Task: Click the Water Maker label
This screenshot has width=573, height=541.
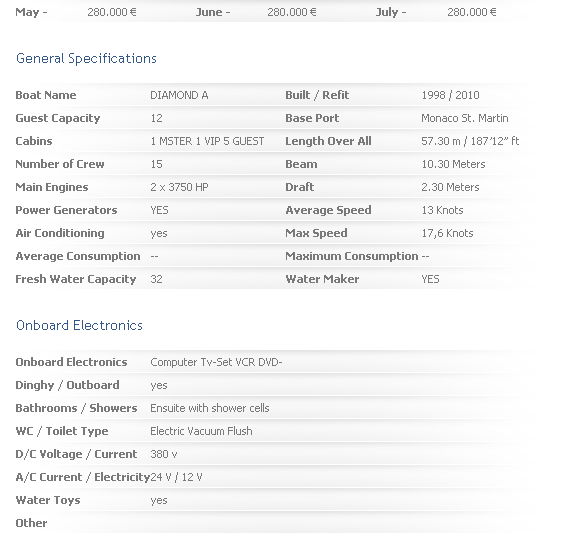Action: (x=322, y=280)
